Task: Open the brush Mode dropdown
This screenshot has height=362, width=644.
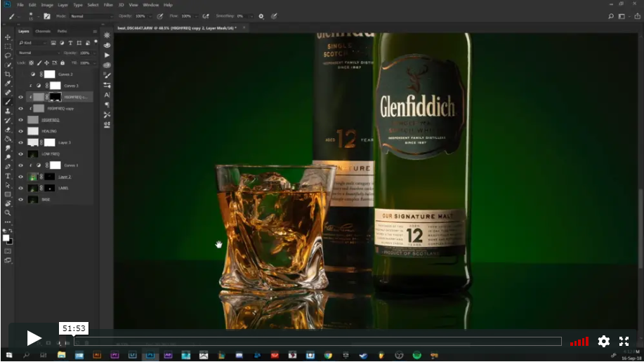Action: tap(91, 16)
